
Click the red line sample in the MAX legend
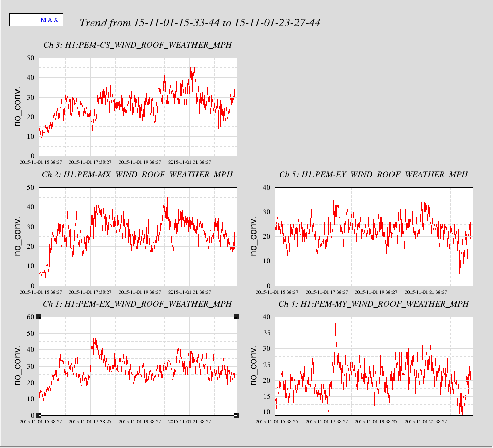23,20
